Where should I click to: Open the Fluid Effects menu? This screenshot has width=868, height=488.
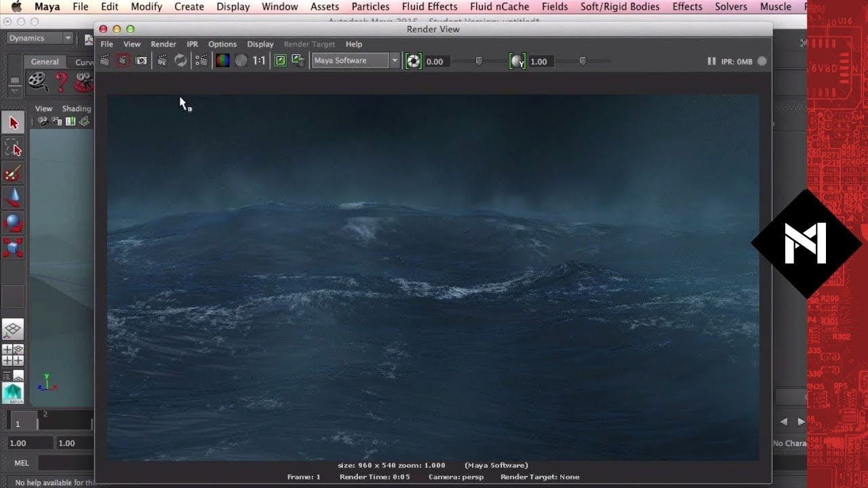(429, 7)
